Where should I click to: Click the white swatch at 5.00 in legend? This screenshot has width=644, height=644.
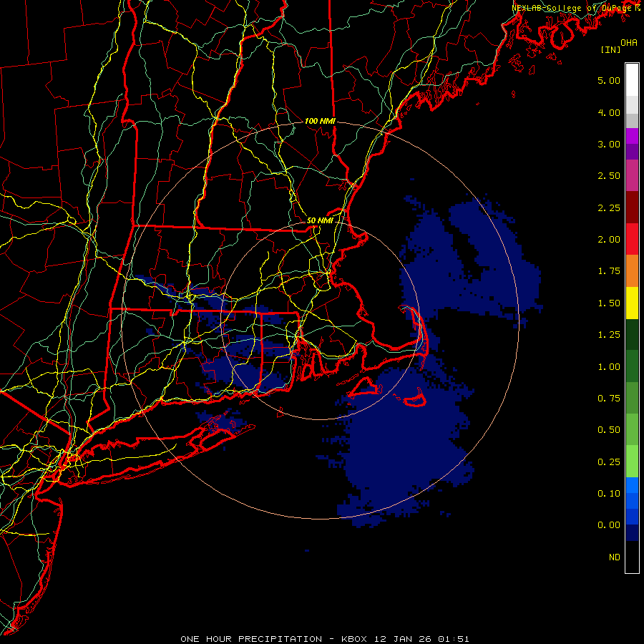(x=632, y=80)
